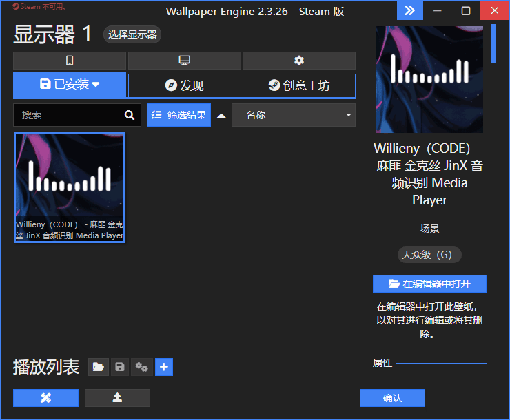This screenshot has width=510, height=420.
Task: Open the mobile device tab
Action: click(x=70, y=61)
